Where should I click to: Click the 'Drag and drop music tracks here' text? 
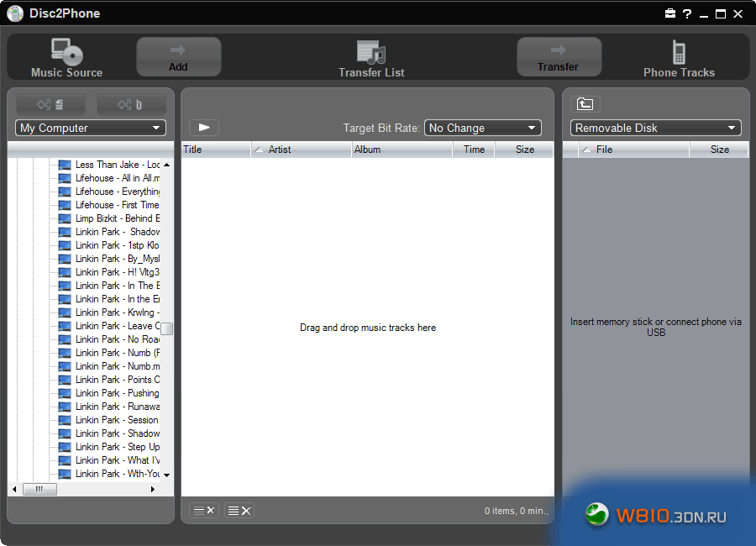[368, 328]
